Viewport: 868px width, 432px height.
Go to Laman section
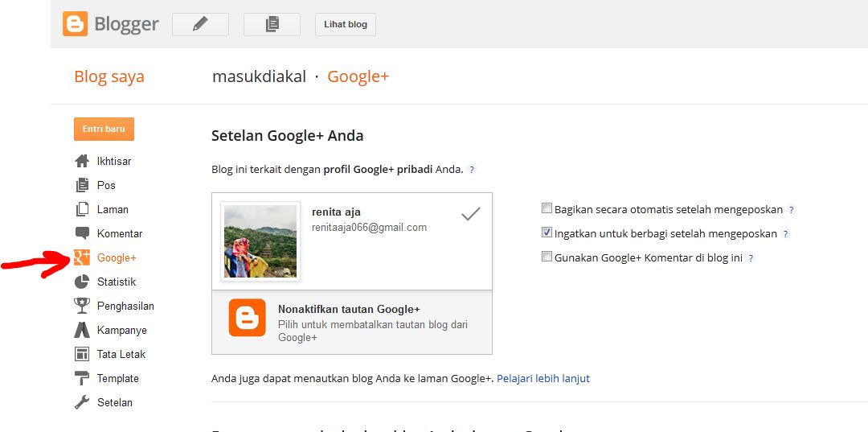pos(113,209)
